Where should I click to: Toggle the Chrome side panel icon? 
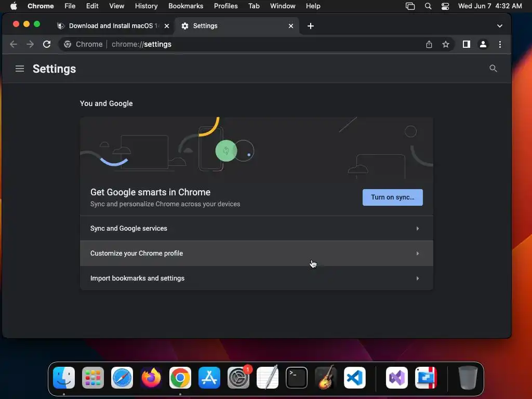tap(467, 44)
